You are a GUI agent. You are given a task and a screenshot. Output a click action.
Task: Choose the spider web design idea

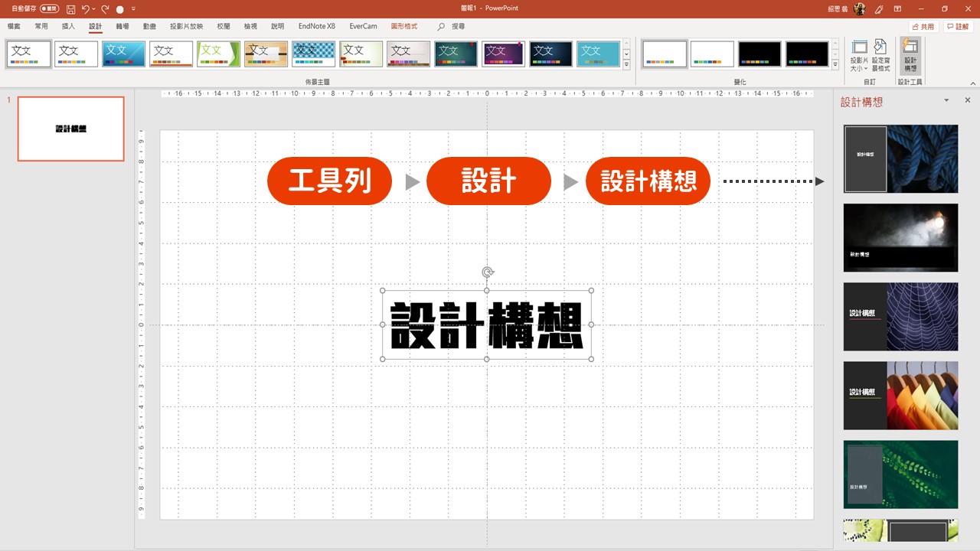point(900,317)
